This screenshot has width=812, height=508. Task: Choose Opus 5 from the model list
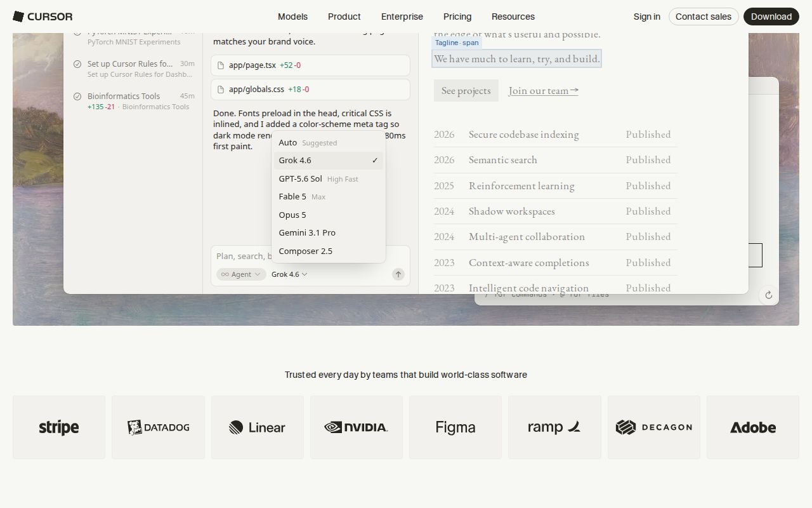(329, 215)
